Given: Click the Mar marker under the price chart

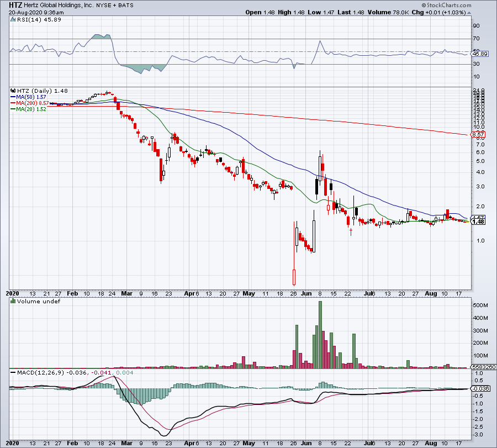Looking at the screenshot, I should coord(126,293).
